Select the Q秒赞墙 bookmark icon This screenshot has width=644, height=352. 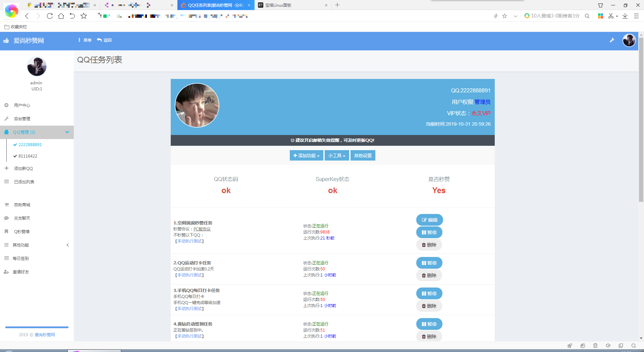6,231
